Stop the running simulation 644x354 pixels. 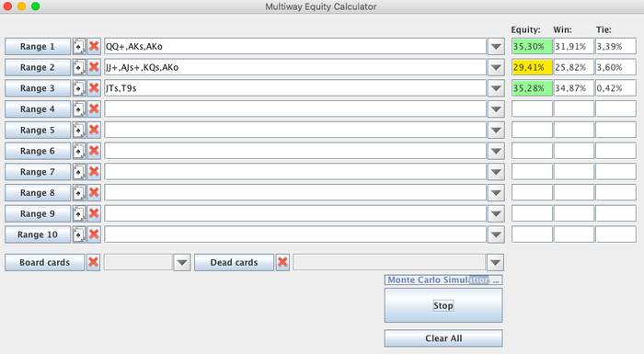443,305
